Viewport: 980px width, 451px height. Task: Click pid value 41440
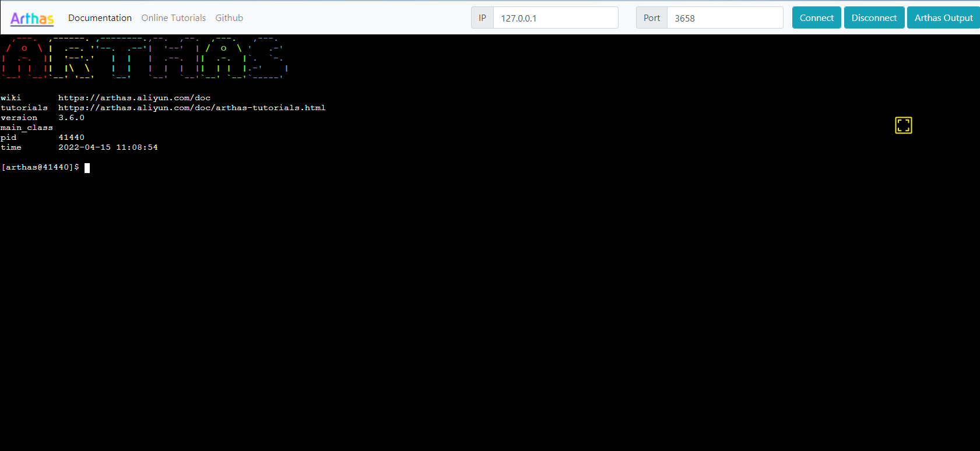71,138
